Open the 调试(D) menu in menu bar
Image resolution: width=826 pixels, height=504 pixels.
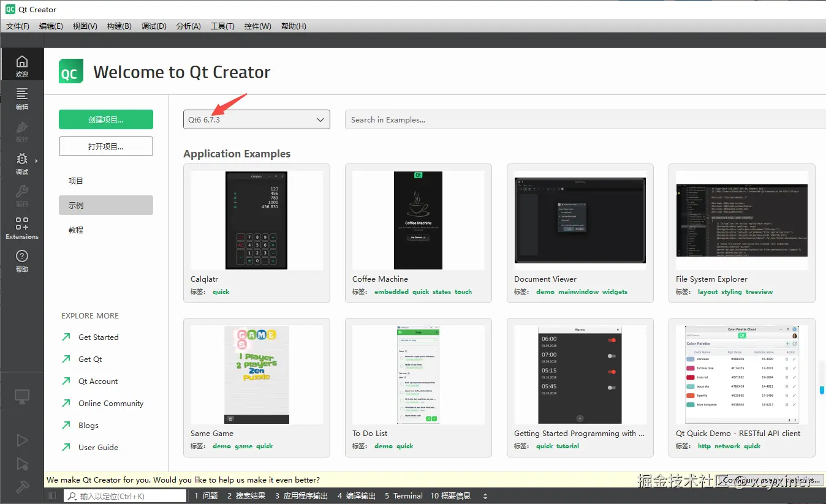pyautogui.click(x=154, y=26)
